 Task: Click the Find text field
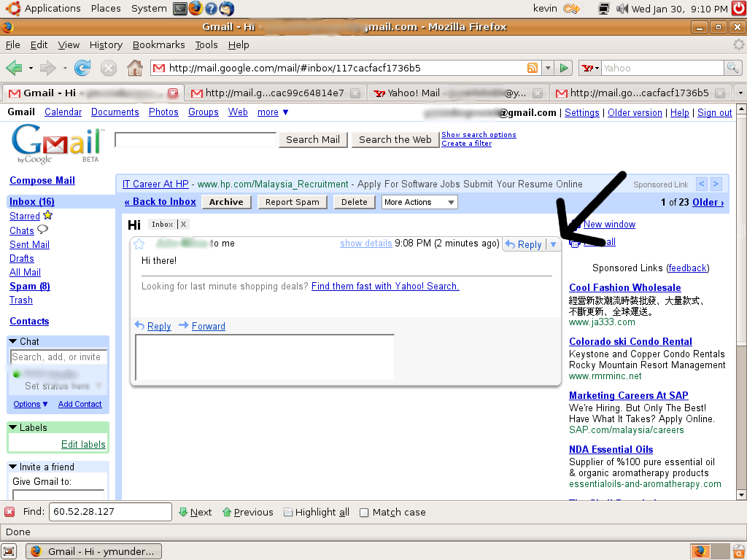110,512
